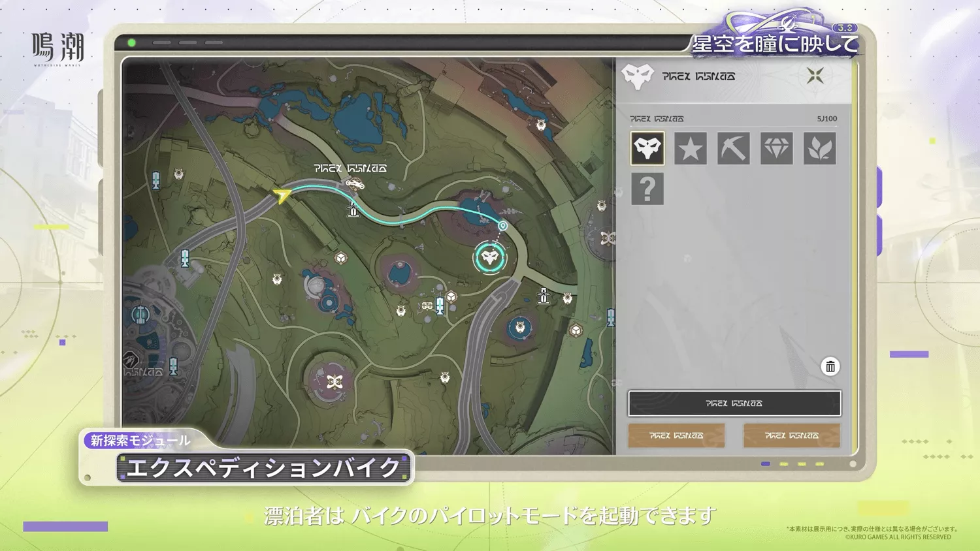Click the gate icon below the cyan route
Screen dimensions: 980x551
tap(351, 210)
